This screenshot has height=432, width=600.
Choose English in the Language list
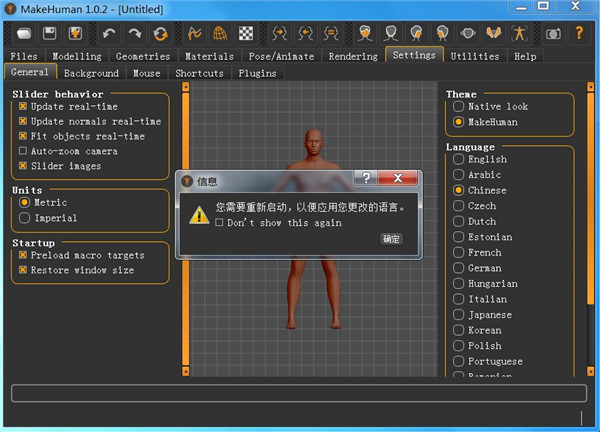tap(459, 159)
